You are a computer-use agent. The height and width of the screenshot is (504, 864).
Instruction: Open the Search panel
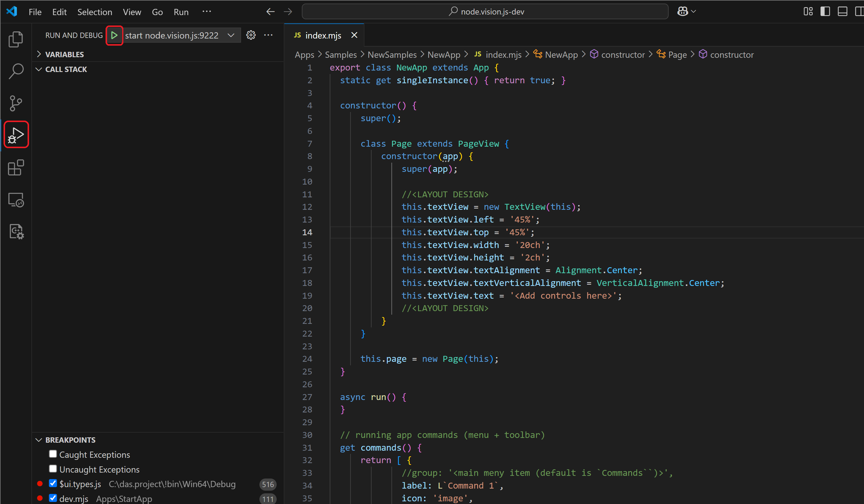16,70
